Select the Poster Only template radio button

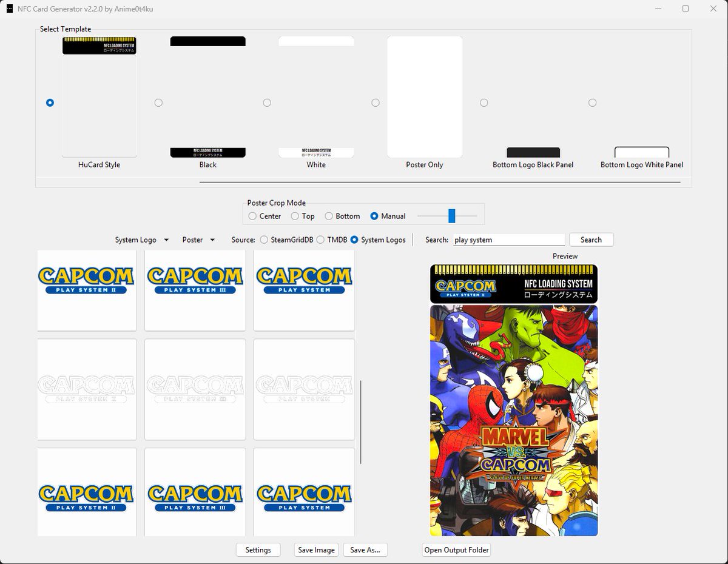376,103
